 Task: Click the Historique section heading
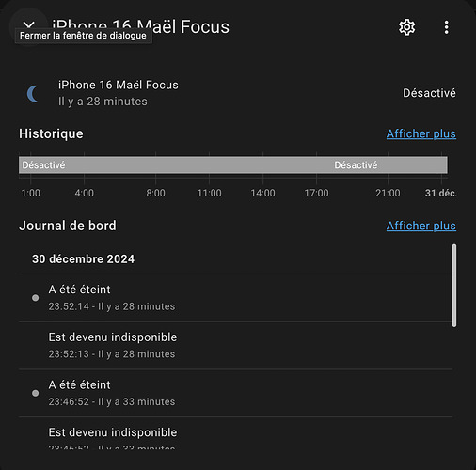click(x=51, y=133)
